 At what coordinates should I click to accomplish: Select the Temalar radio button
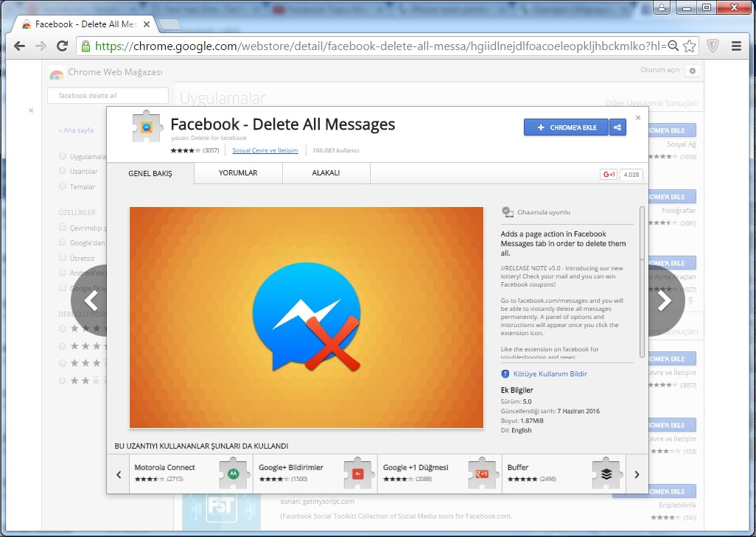point(63,186)
